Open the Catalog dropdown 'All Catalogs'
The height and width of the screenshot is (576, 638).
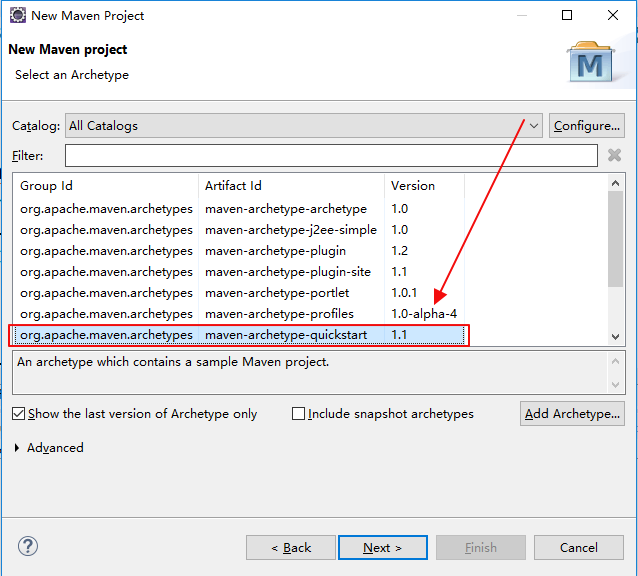pyautogui.click(x=304, y=126)
